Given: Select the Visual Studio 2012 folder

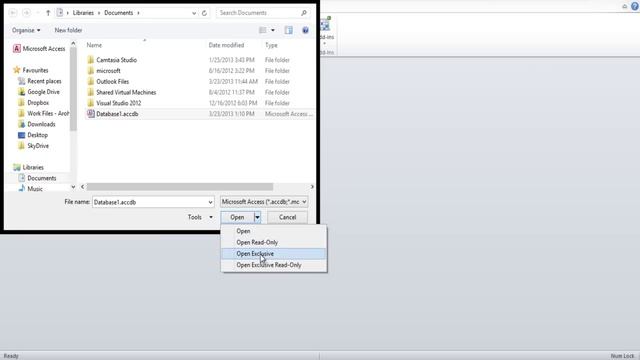Looking at the screenshot, I should point(119,103).
